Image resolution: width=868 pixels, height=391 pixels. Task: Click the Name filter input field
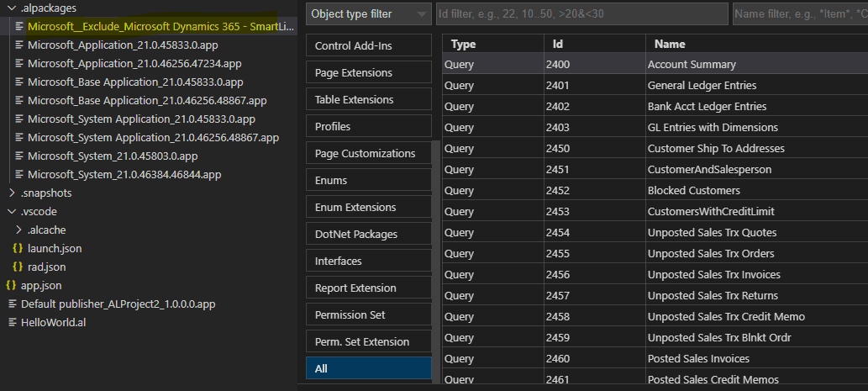[800, 13]
